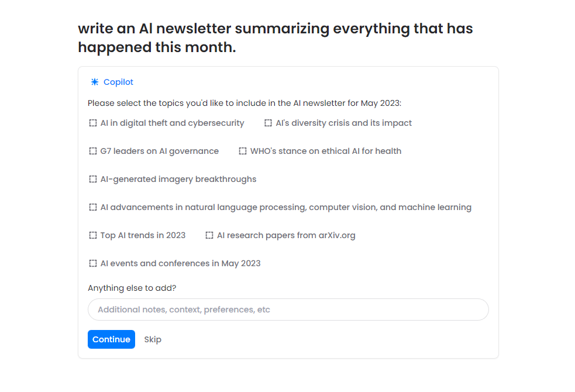Click the 'Anything else to add?' label
575x392 pixels.
pos(132,288)
